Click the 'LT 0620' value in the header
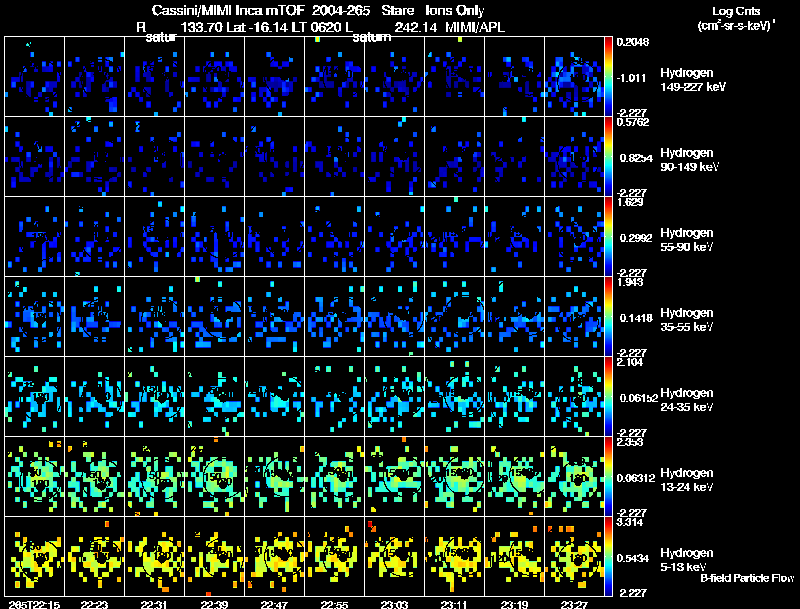 [322, 27]
